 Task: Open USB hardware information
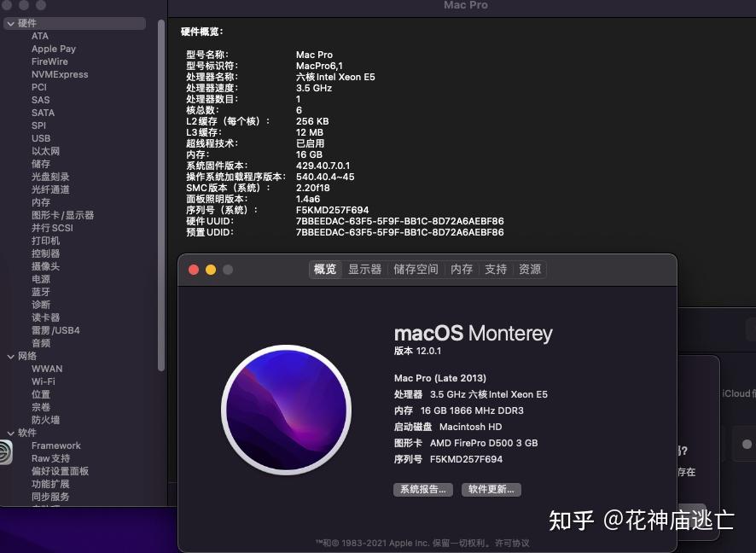pyautogui.click(x=41, y=138)
